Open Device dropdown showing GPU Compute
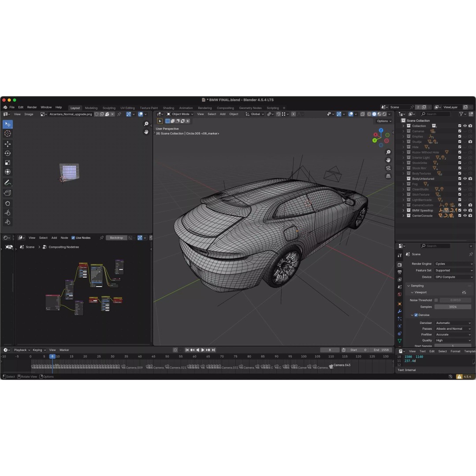The height and width of the screenshot is (476, 476). coord(454,277)
